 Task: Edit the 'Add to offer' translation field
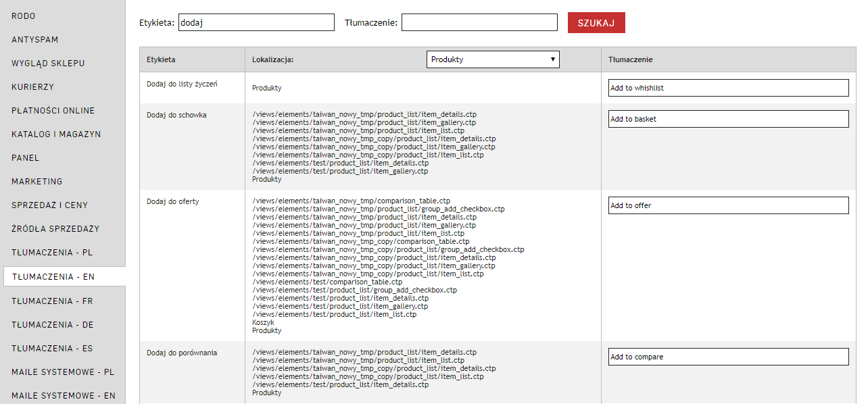[x=728, y=205]
